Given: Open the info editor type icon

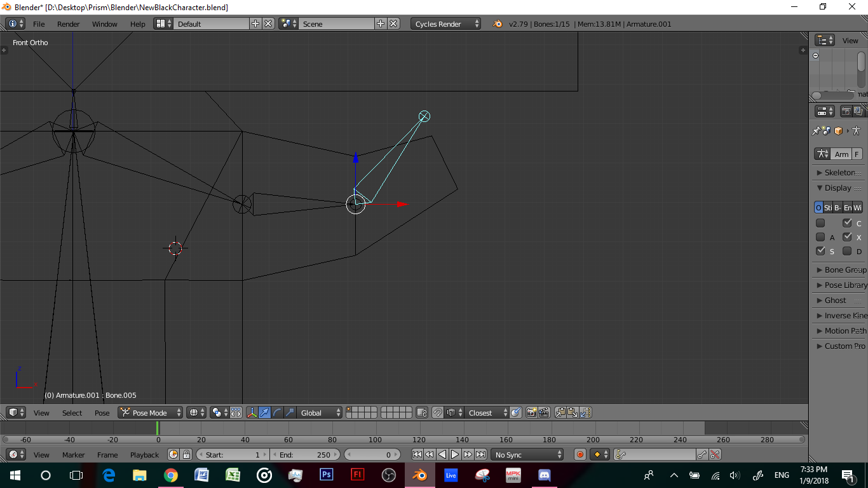Looking at the screenshot, I should pyautogui.click(x=16, y=24).
